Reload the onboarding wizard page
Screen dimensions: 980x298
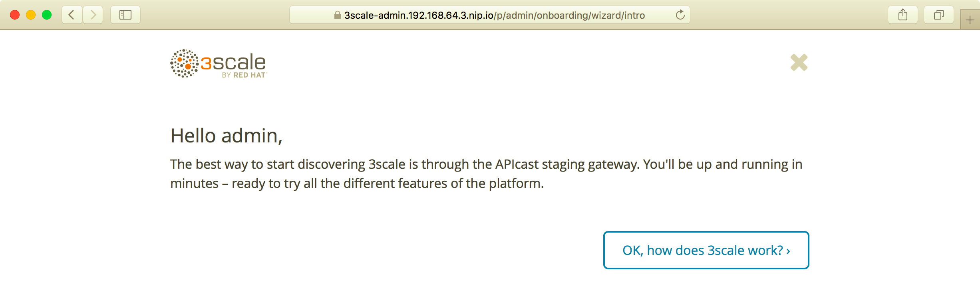tap(680, 15)
